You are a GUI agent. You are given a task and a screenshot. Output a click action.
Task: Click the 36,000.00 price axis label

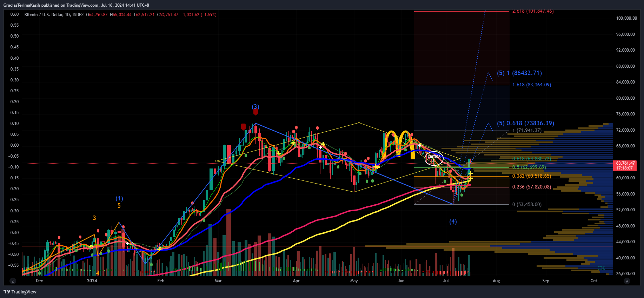[625, 274]
